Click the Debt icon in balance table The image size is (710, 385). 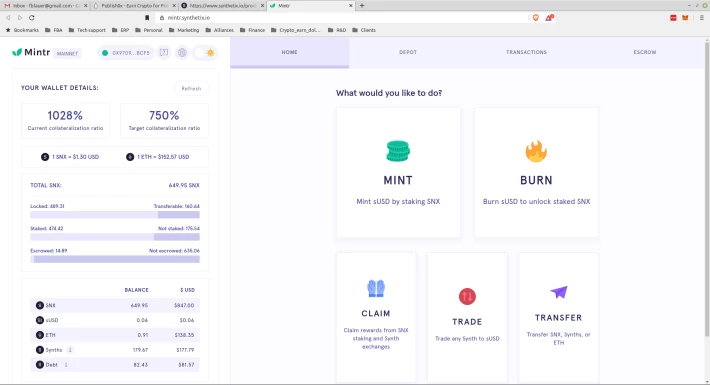[40, 365]
